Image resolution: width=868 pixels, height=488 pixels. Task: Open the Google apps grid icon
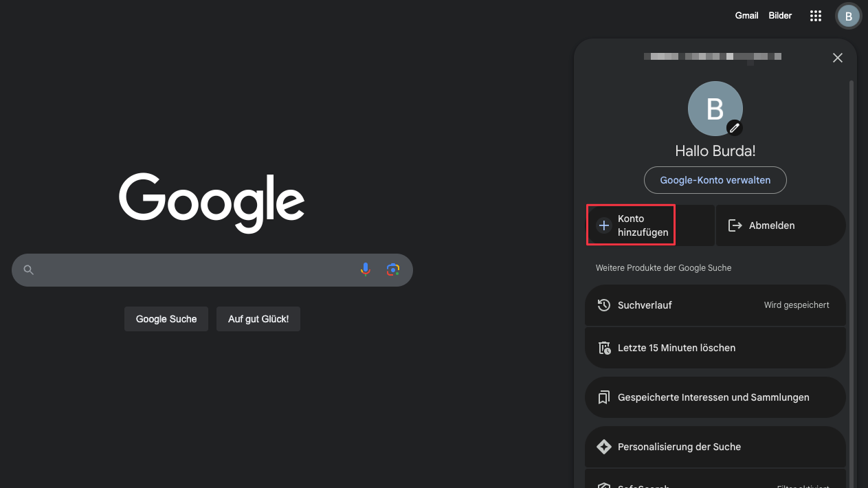pyautogui.click(x=816, y=16)
